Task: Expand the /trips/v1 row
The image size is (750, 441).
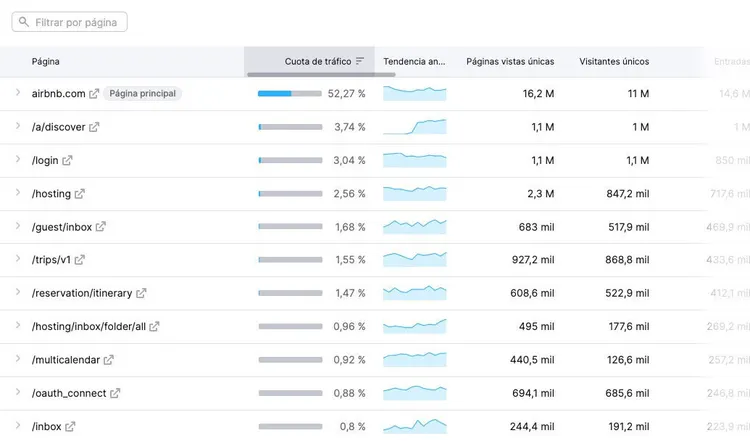Action: 18,259
